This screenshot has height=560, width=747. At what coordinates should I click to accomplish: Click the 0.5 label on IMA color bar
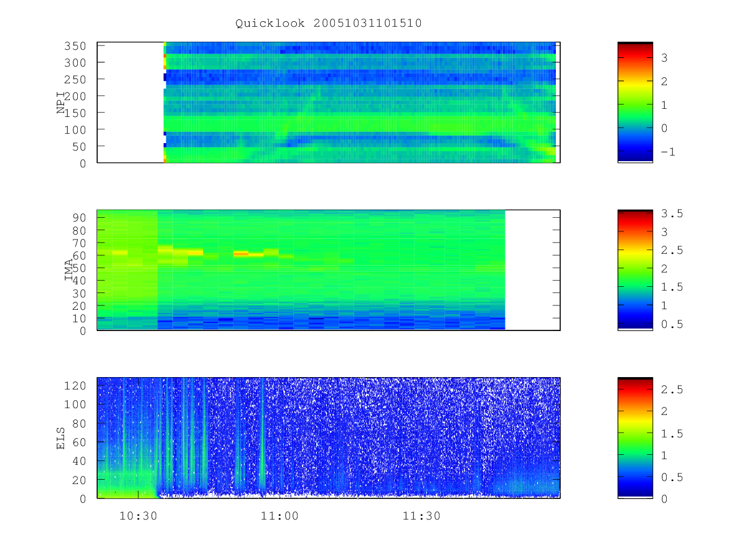pos(672,324)
